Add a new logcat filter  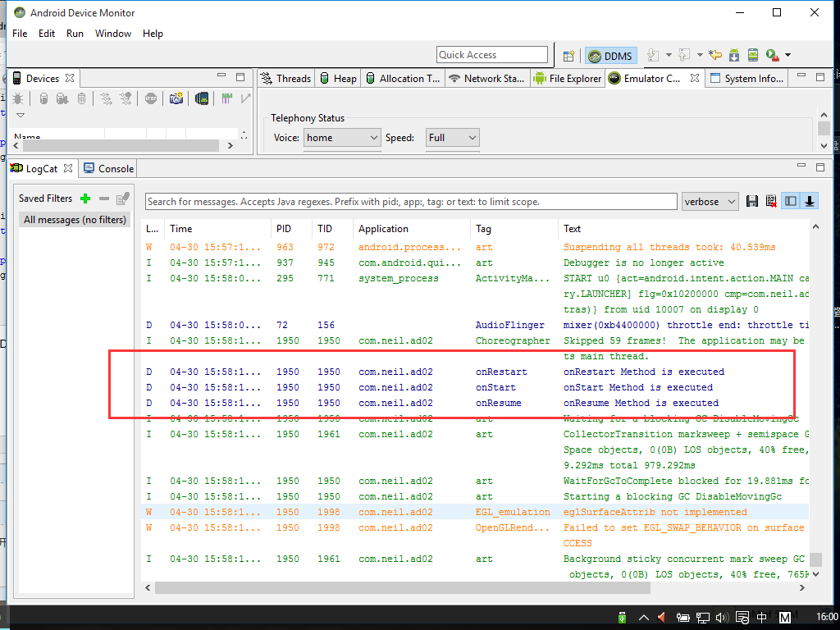85,199
